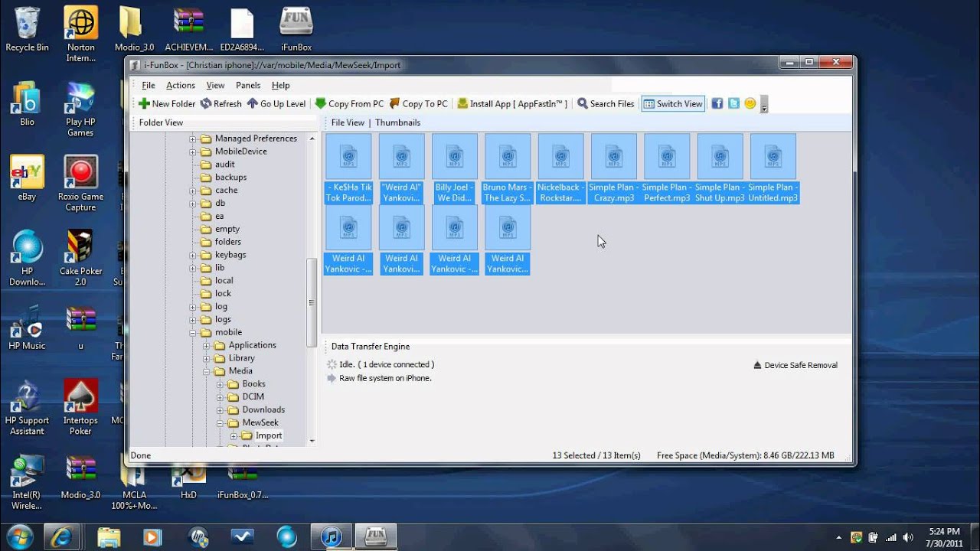Viewport: 980px width, 551px height.
Task: Expand the Applications folder node
Action: click(x=206, y=346)
